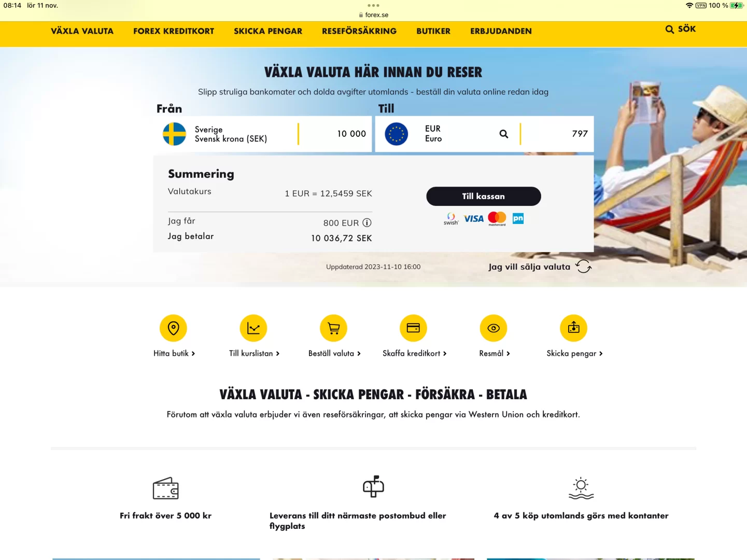Change the EUR Euro target currency selector
This screenshot has height=560, width=747.
point(441,134)
